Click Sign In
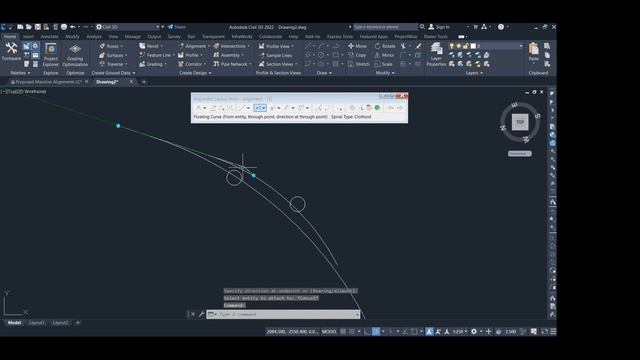This screenshot has height=360, width=640. click(x=439, y=27)
